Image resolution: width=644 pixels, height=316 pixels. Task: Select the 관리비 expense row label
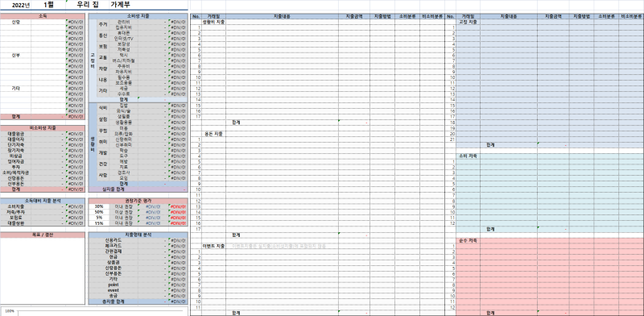click(122, 22)
